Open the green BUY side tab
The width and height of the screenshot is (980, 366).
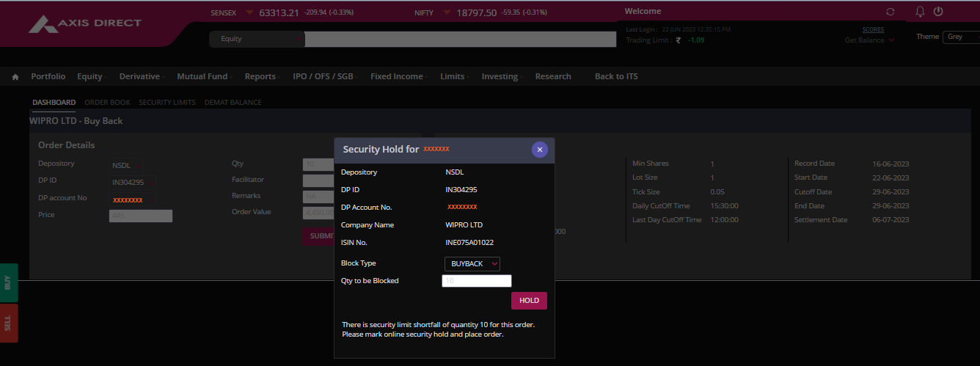click(x=8, y=282)
